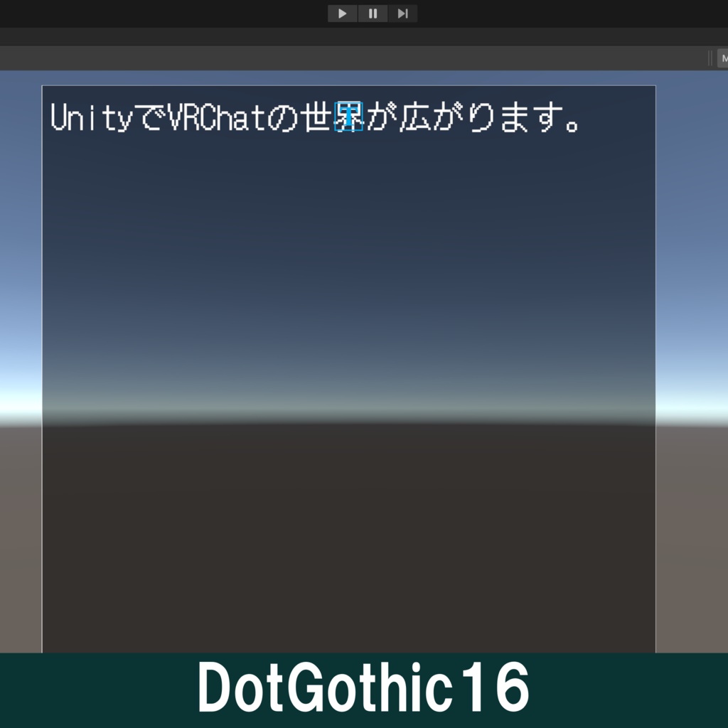Step forward one frame
Image resolution: width=728 pixels, height=728 pixels.
click(402, 13)
